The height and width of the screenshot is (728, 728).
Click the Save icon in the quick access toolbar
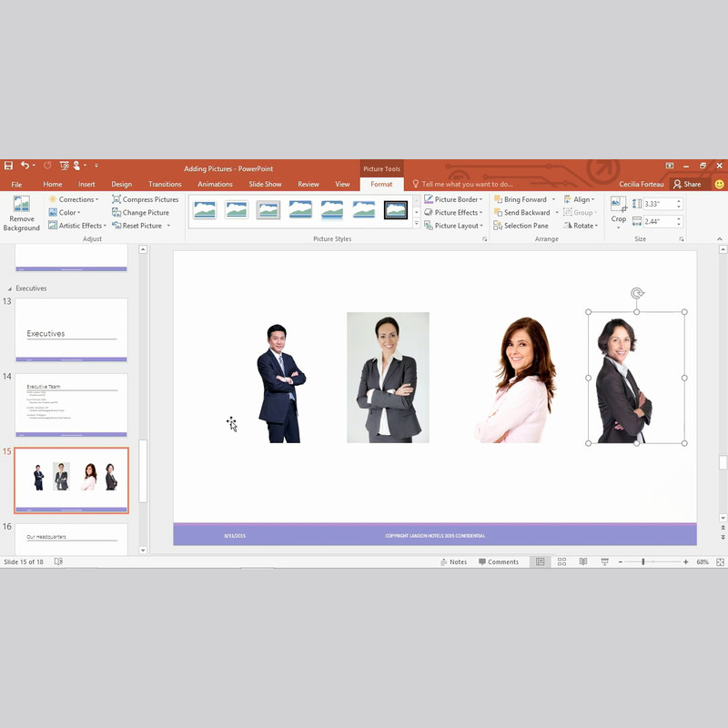(8, 166)
